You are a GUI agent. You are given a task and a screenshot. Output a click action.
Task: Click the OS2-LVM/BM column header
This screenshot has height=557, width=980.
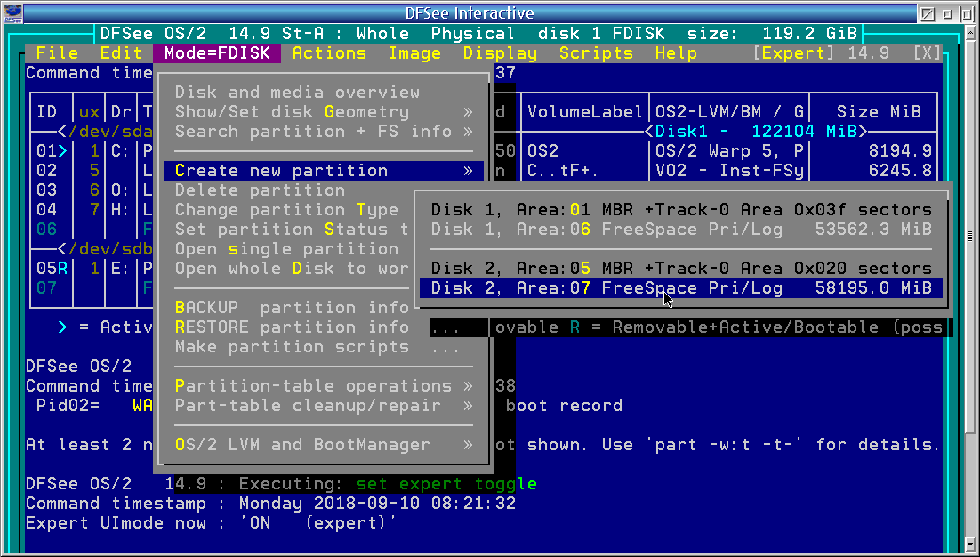(729, 112)
